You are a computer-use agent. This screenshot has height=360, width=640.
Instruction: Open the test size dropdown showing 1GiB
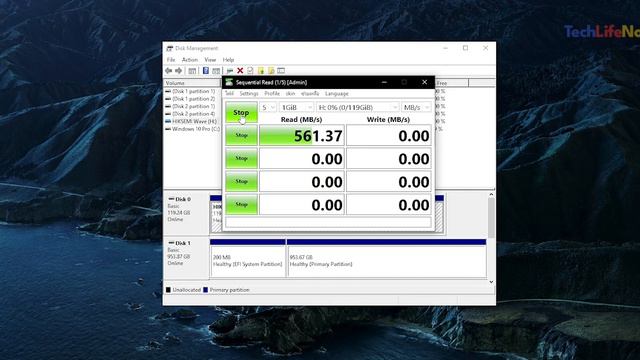tap(296, 107)
